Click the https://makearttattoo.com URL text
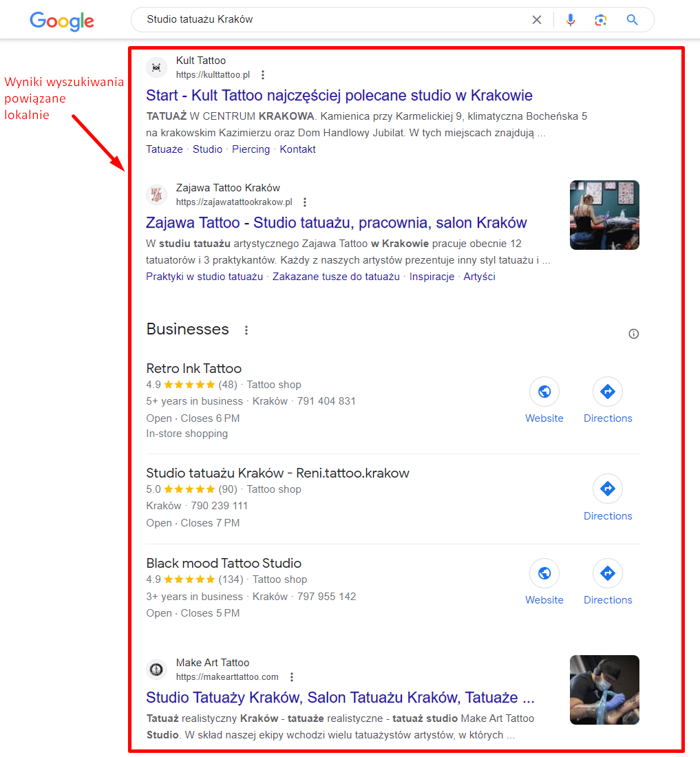Viewport: 700px width, 757px height. [227, 677]
